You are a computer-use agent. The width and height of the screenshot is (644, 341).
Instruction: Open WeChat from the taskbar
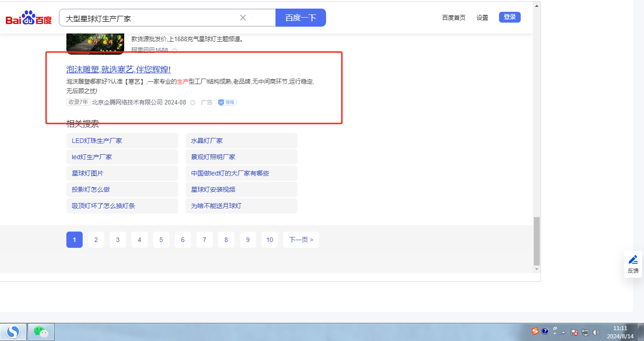click(x=41, y=332)
